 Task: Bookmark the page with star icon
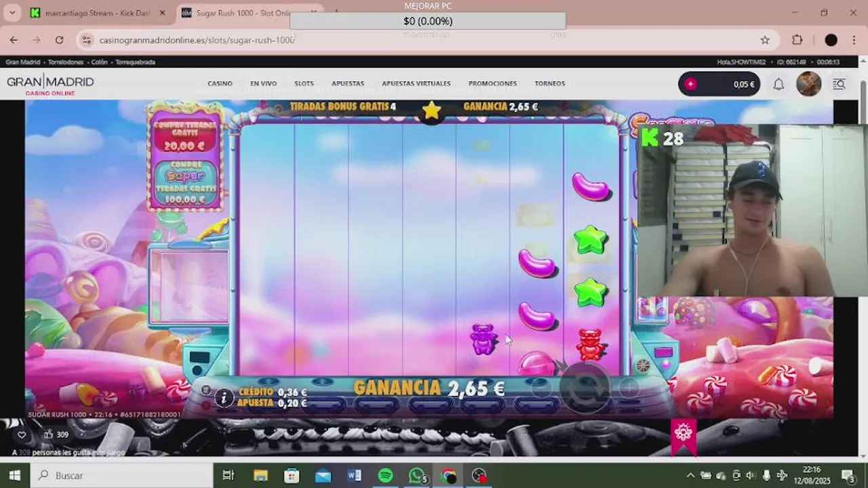coord(765,40)
